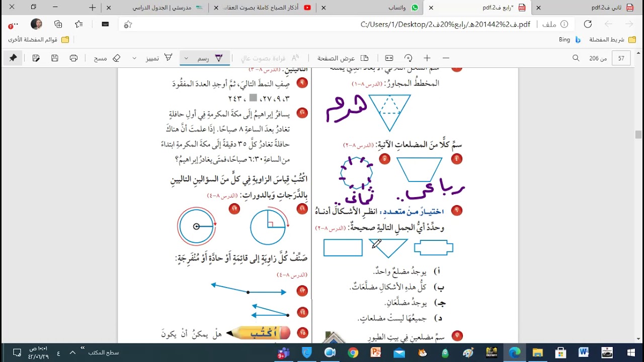Open Google Chrome from taskbar
This screenshot has width=644, height=362.
(353, 352)
